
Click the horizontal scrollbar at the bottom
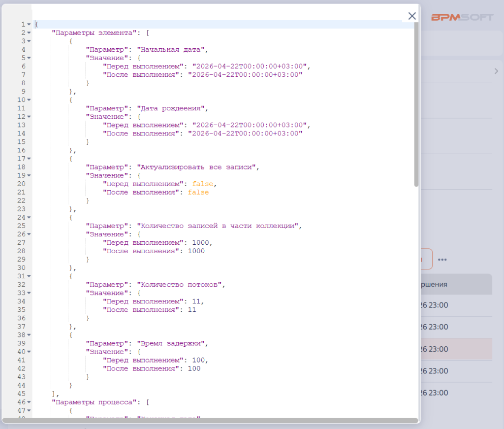point(210,421)
